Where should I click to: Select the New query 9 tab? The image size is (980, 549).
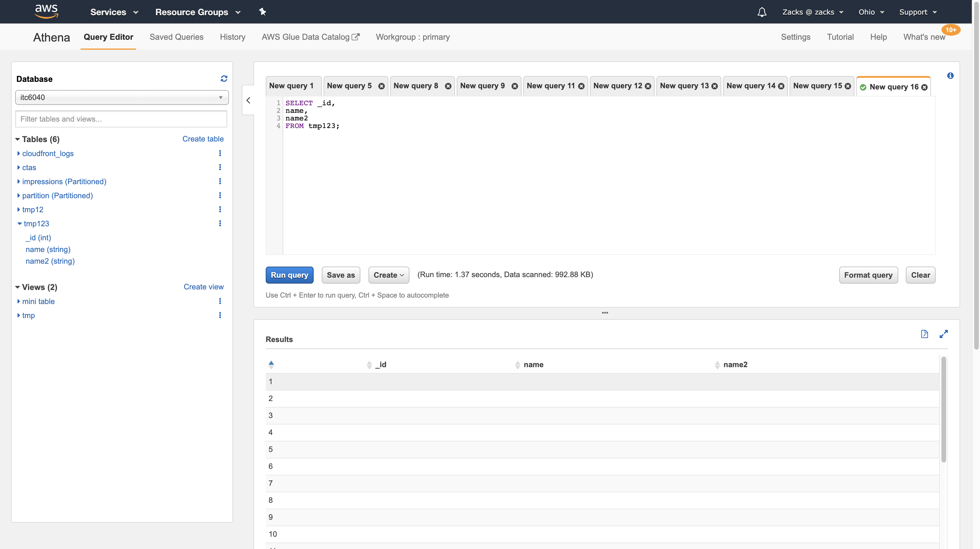[x=482, y=86]
